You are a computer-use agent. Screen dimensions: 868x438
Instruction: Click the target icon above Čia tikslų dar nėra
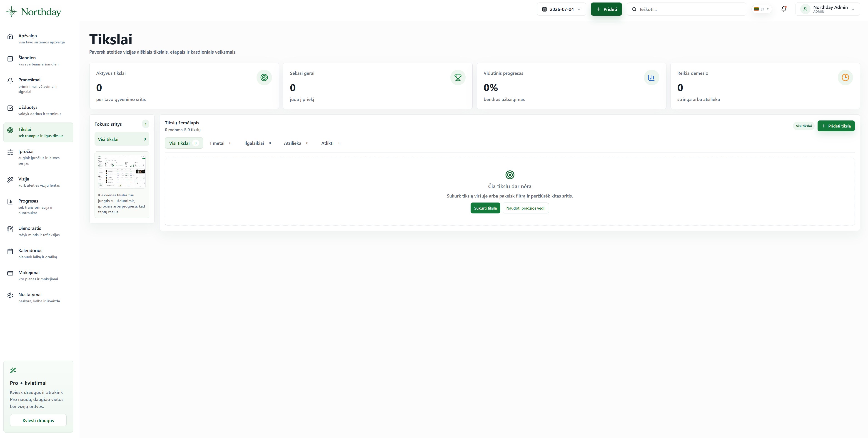click(x=510, y=175)
